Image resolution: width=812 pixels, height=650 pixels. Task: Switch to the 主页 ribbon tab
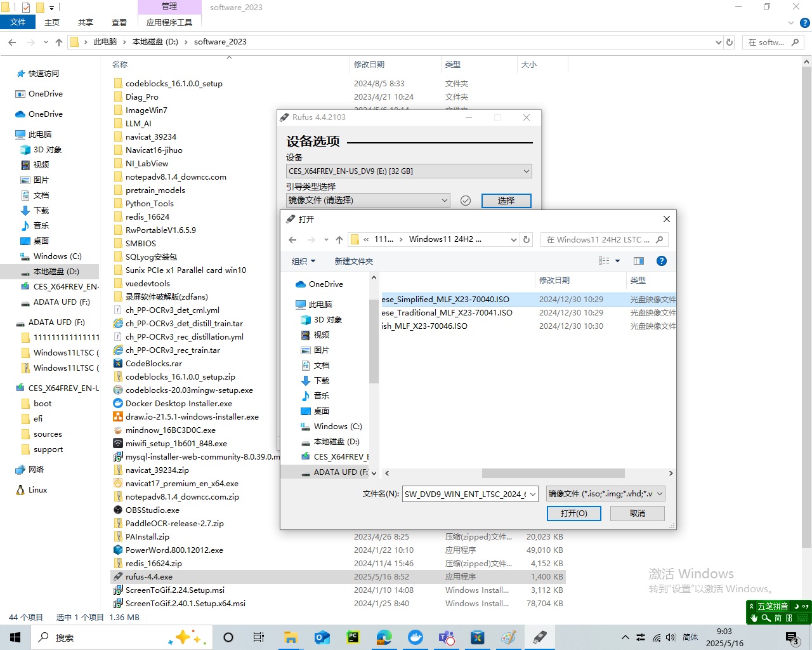[x=52, y=22]
